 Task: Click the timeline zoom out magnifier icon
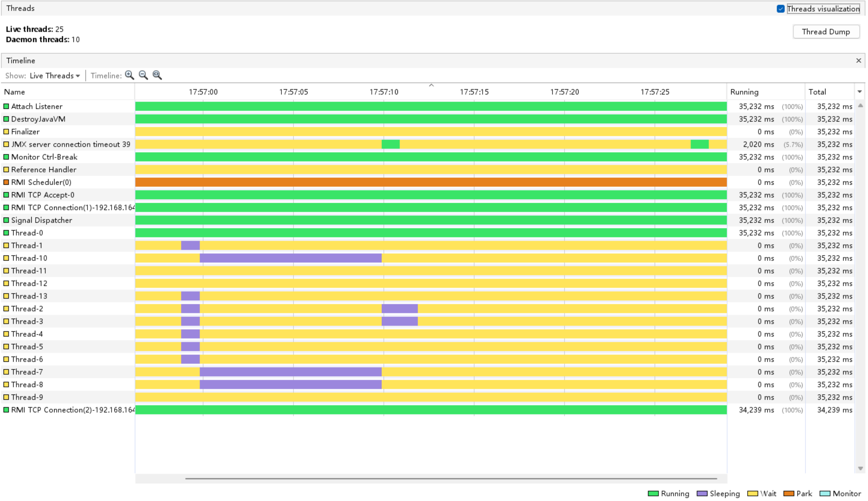tap(143, 75)
